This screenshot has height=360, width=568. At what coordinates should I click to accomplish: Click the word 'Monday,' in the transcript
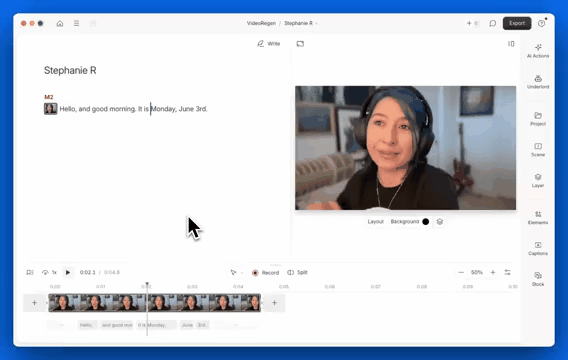tap(163, 109)
